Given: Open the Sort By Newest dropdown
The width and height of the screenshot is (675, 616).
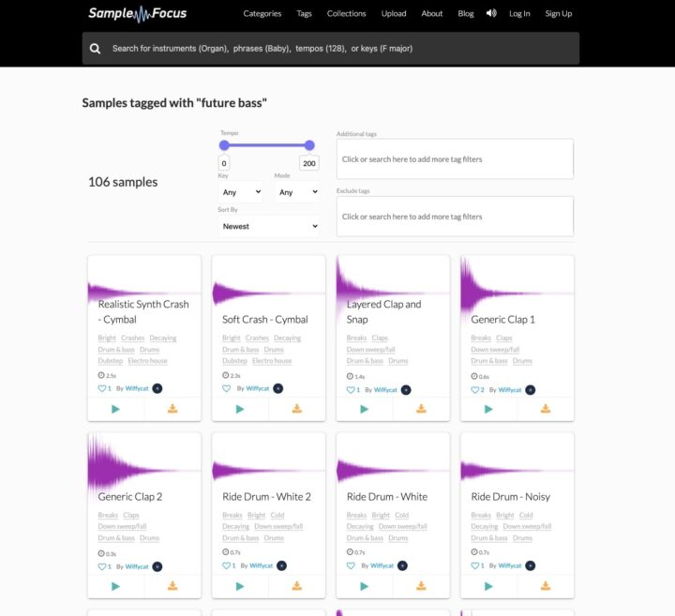Looking at the screenshot, I should coord(269,226).
